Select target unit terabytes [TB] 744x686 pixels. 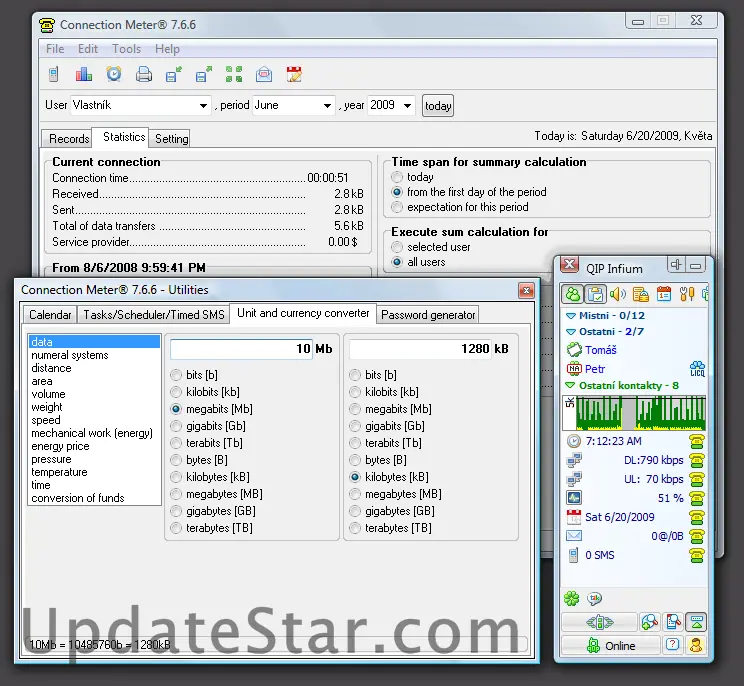click(x=355, y=528)
